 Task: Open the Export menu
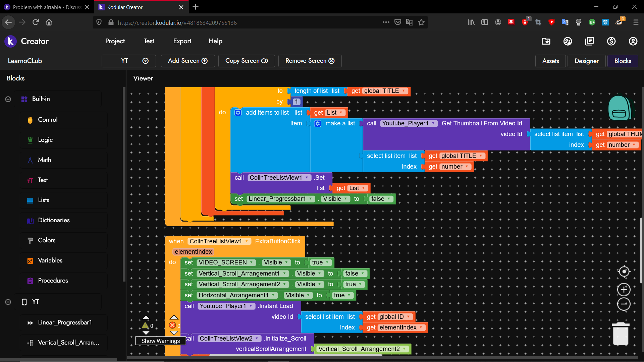(x=182, y=41)
